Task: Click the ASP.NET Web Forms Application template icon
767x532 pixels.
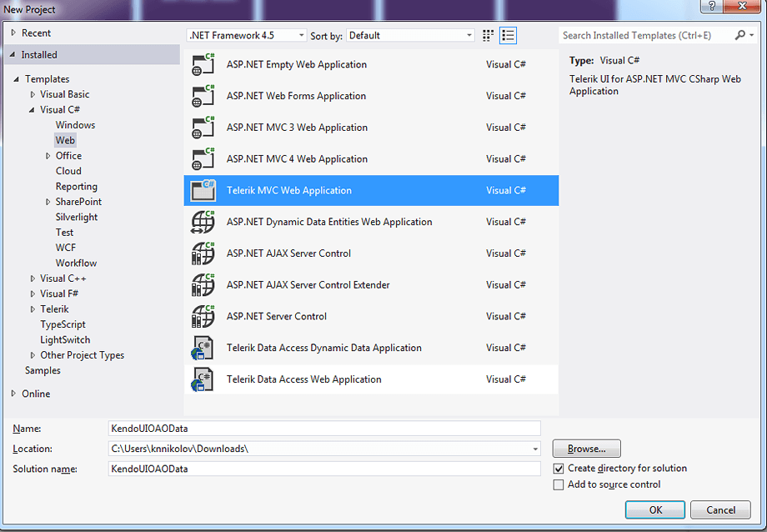Action: pyautogui.click(x=203, y=96)
